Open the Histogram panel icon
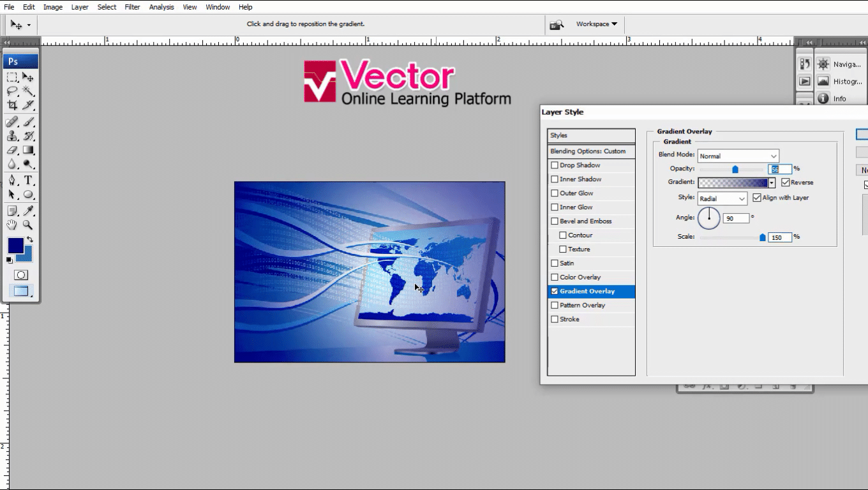The height and width of the screenshot is (490, 868). point(823,81)
